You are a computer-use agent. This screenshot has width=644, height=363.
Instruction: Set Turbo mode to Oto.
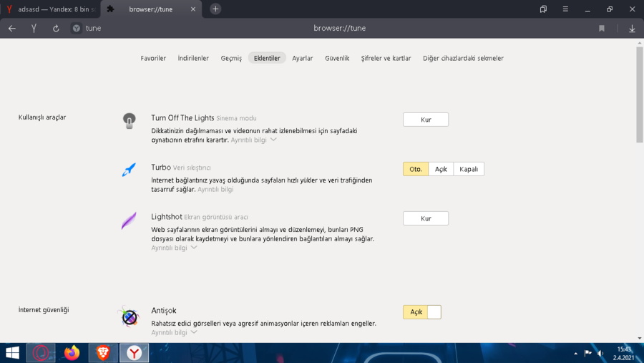pyautogui.click(x=416, y=169)
